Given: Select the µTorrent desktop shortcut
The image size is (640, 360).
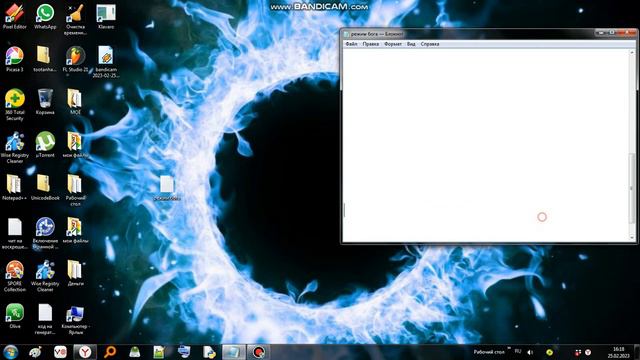Looking at the screenshot, I should coord(45,145).
